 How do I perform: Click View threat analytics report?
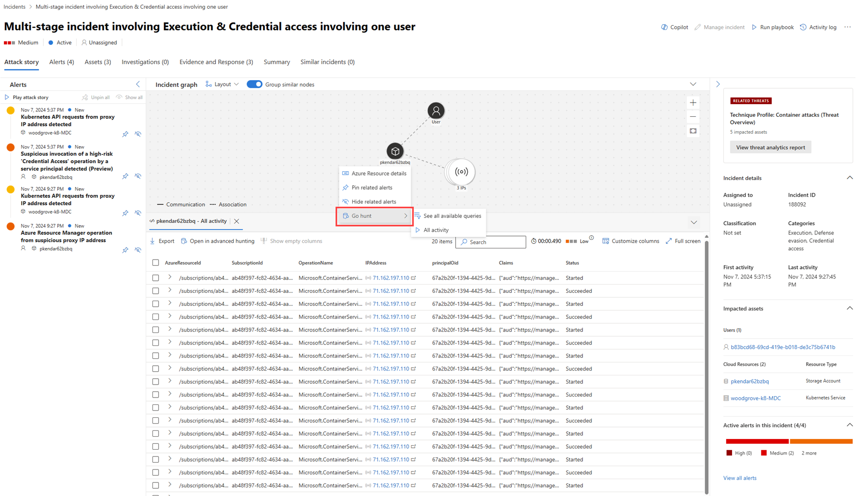click(x=771, y=148)
